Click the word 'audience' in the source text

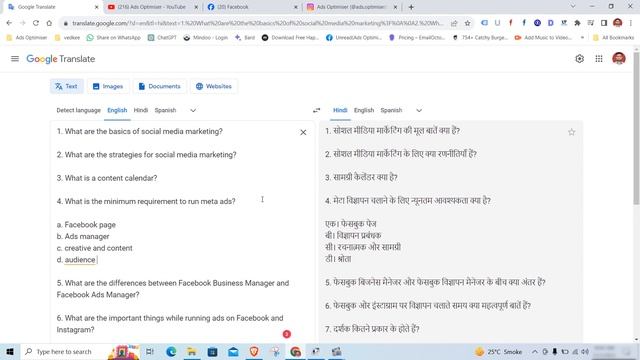tap(80, 260)
